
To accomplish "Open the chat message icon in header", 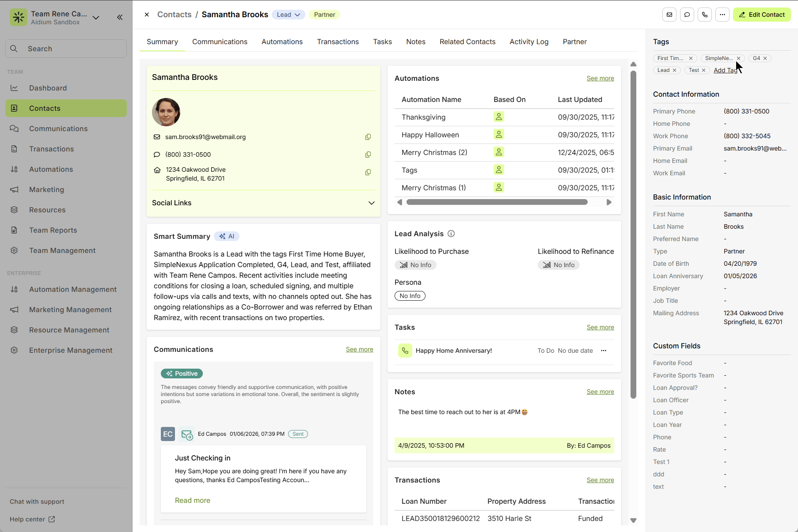I will point(687,15).
